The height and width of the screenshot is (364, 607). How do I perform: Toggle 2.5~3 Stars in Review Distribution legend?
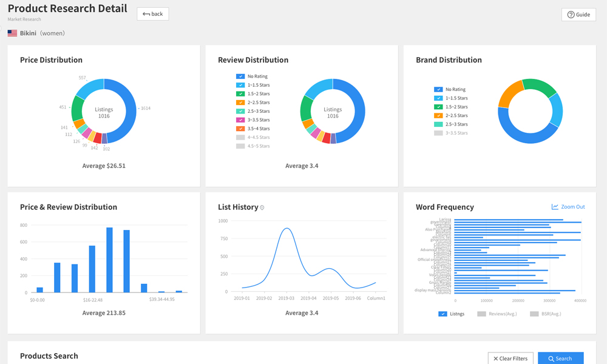[x=240, y=111]
